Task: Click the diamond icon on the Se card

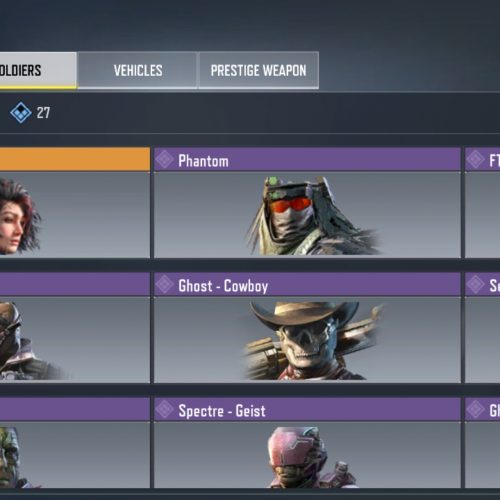Action: (475, 284)
